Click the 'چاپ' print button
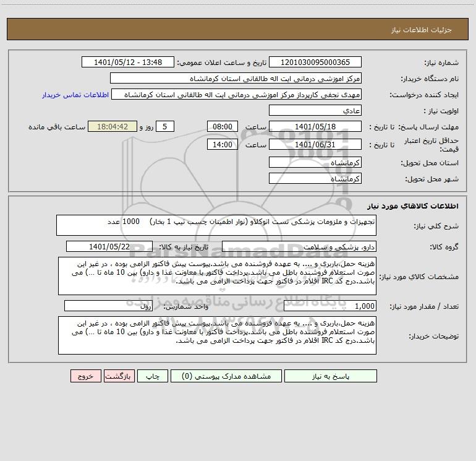Image resolution: width=476 pixels, height=461 pixels. tap(153, 376)
